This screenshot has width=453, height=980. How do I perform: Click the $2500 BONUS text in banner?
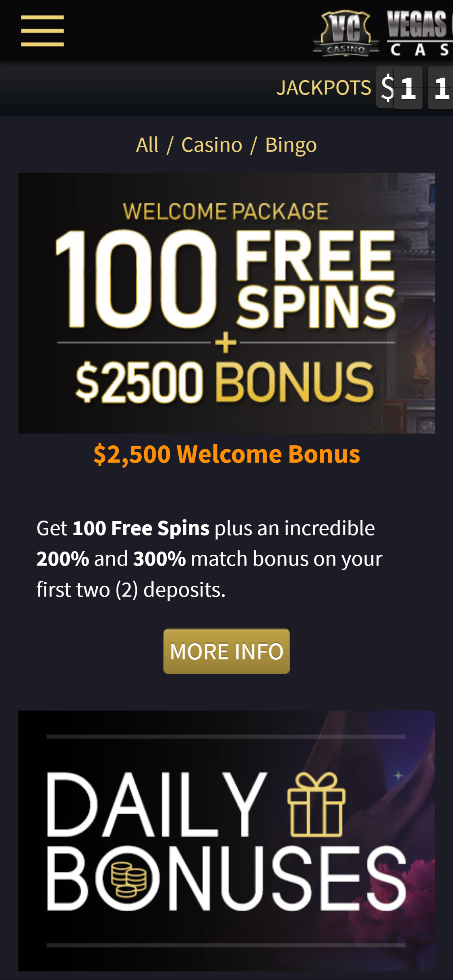[x=225, y=381]
